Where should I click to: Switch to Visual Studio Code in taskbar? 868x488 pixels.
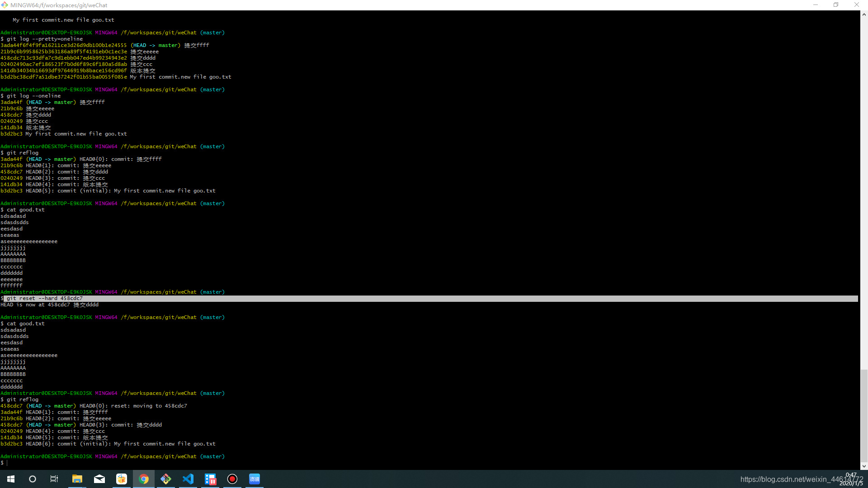[188, 479]
